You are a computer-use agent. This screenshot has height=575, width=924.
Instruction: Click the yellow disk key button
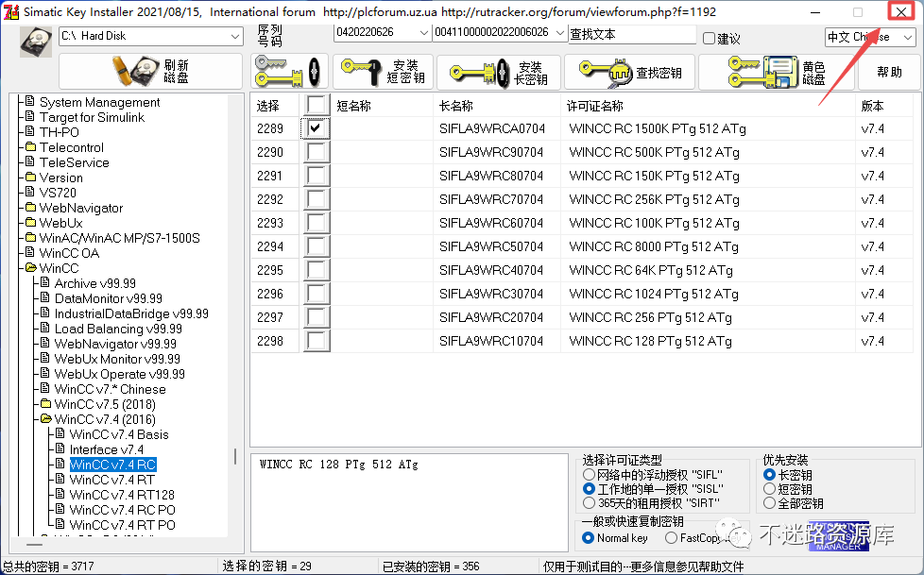(x=776, y=73)
